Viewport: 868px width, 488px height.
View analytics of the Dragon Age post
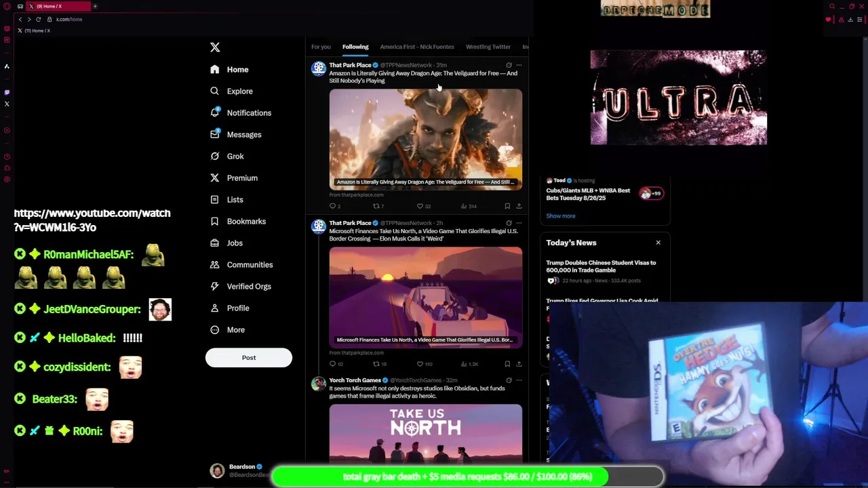(468, 206)
